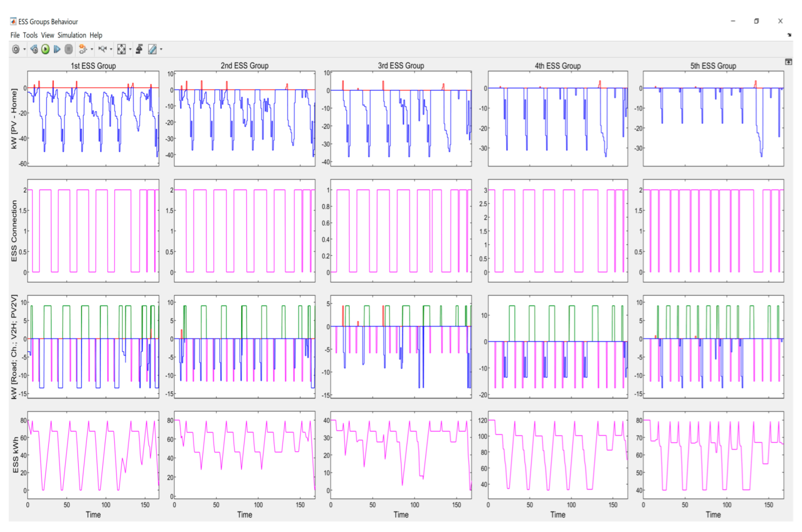
Task: Expand the dropdown arrow beside the gear icon
Action: coord(24,50)
